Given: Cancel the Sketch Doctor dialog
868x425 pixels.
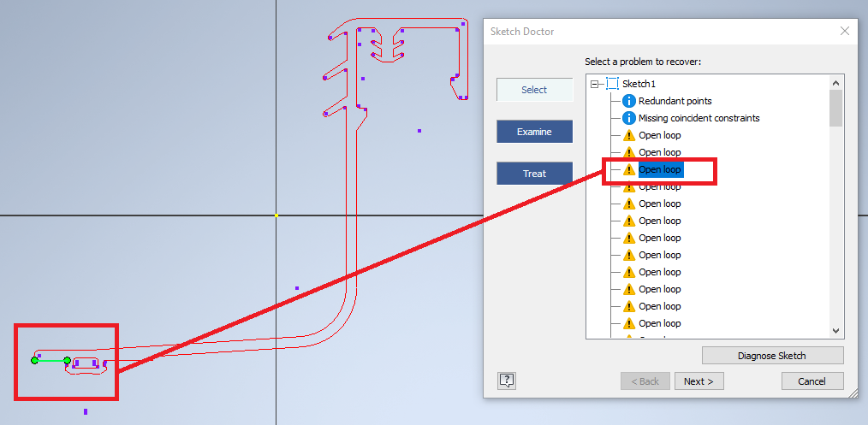Looking at the screenshot, I should 812,381.
